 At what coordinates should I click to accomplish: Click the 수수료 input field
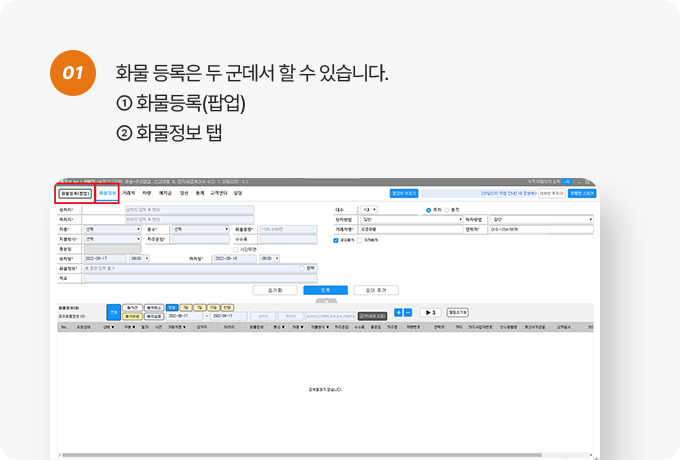tap(288, 239)
